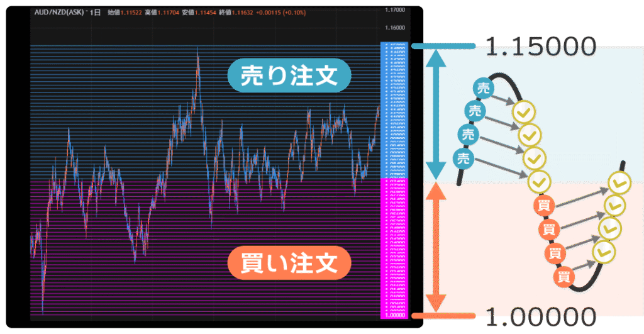Click the large 1.00000 price label
The width and height of the screenshot is (644, 334).
(x=540, y=315)
